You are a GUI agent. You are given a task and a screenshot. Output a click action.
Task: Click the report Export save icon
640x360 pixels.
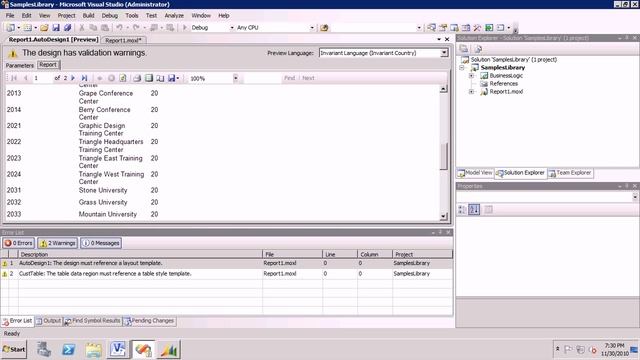pos(171,78)
